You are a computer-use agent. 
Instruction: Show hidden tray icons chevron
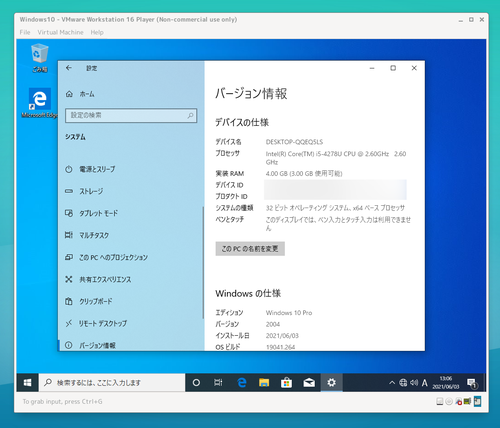[392, 383]
